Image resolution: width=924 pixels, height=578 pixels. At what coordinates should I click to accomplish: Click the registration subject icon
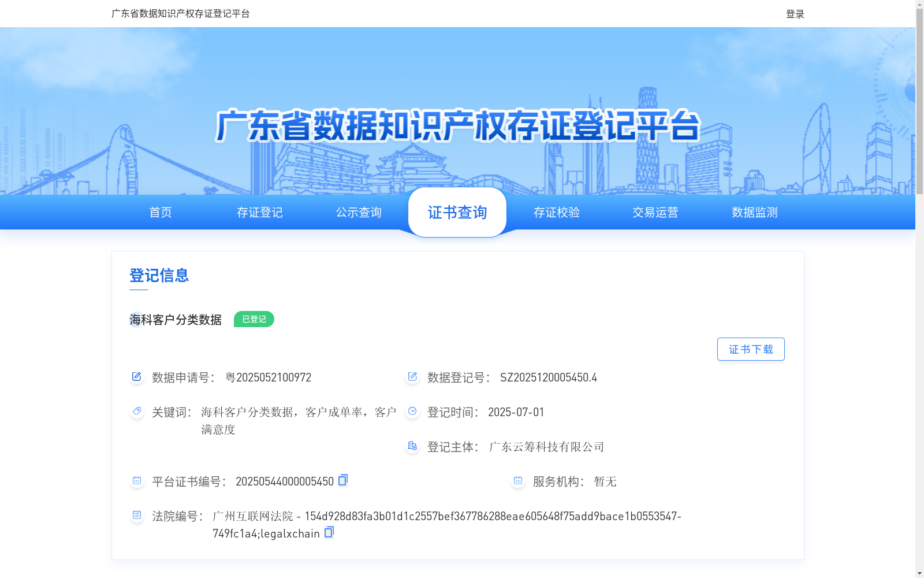[x=412, y=446]
